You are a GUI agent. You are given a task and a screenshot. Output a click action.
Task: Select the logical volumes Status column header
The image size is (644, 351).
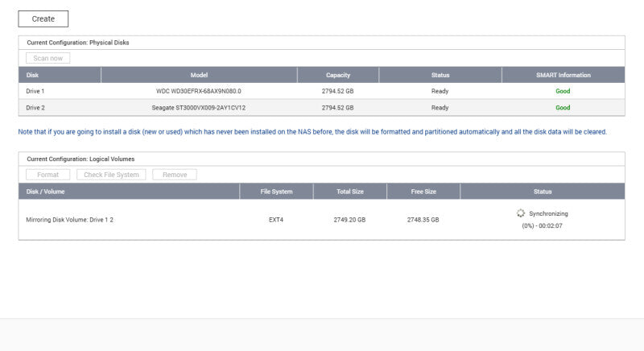pyautogui.click(x=543, y=192)
